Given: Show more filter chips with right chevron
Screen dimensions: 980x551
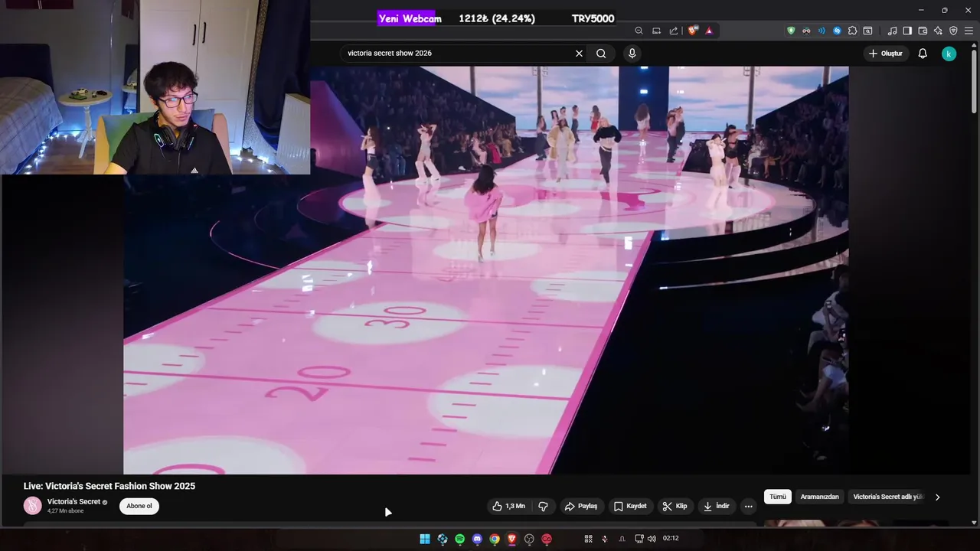Looking at the screenshot, I should coord(937,497).
